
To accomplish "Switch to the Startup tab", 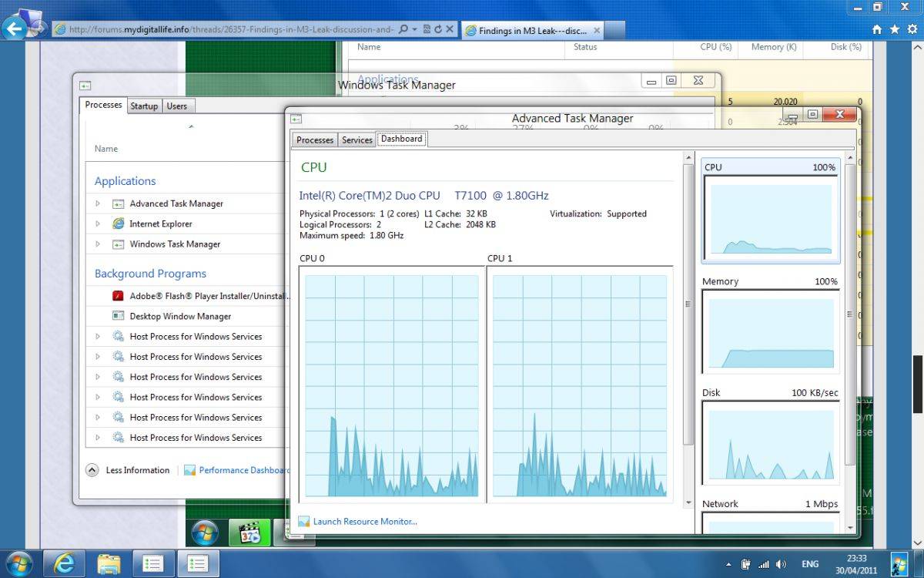I will [x=144, y=106].
